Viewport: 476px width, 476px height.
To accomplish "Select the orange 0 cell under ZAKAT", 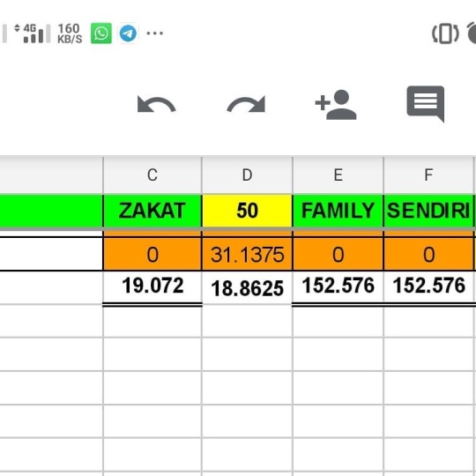I will coord(152,254).
